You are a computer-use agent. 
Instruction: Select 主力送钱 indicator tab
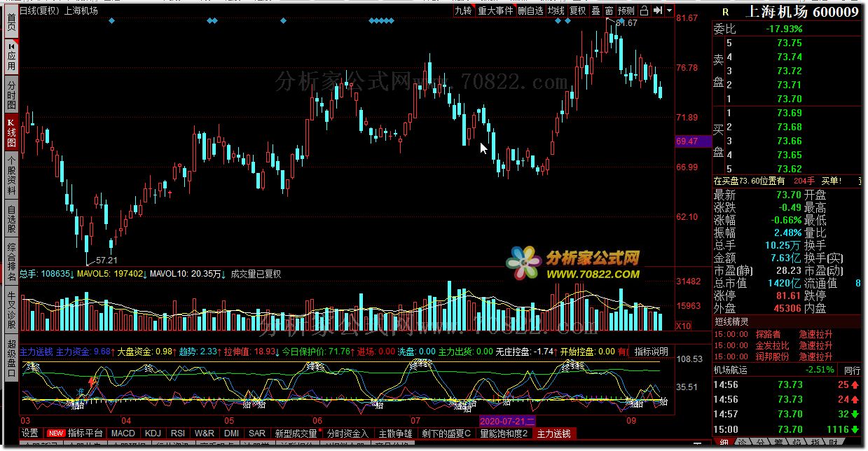pos(553,433)
